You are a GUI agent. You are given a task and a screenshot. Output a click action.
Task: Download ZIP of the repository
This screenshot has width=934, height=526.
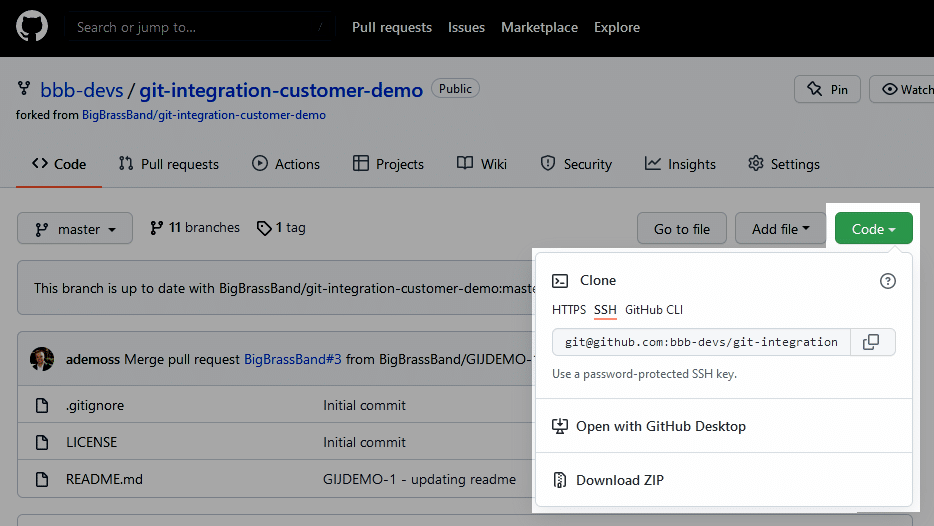(619, 480)
